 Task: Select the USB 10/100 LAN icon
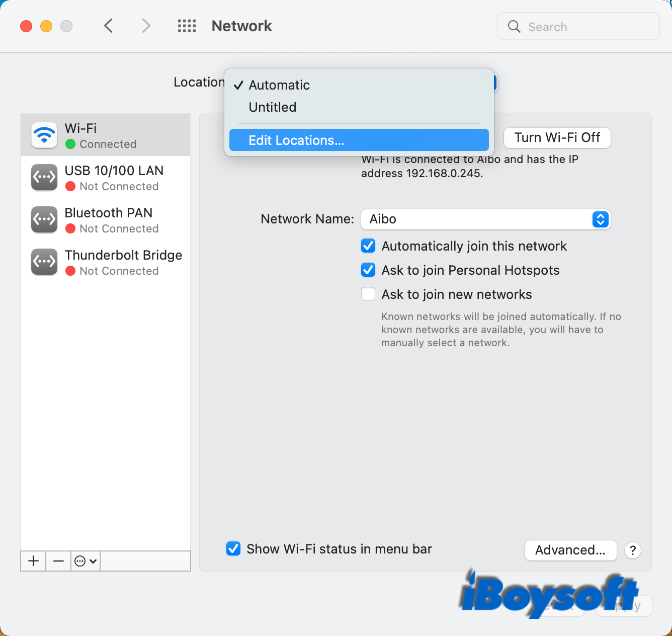[44, 177]
